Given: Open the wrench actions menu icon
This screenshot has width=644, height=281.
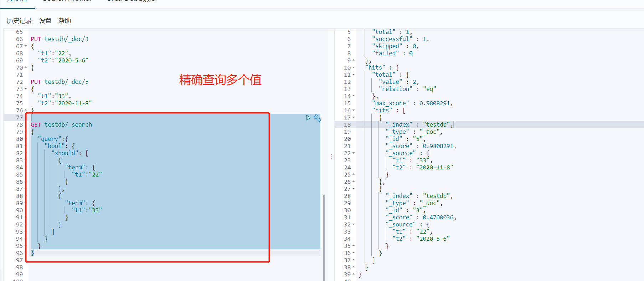Looking at the screenshot, I should click(x=317, y=118).
